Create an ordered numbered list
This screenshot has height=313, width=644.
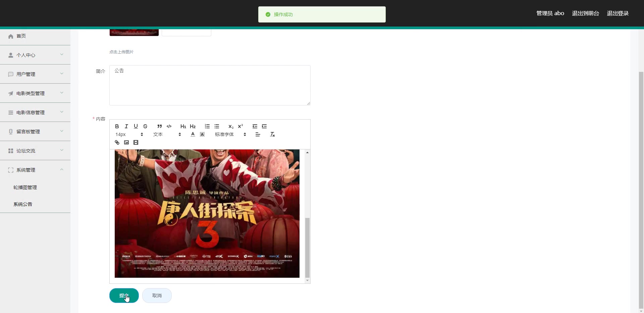pos(207,126)
